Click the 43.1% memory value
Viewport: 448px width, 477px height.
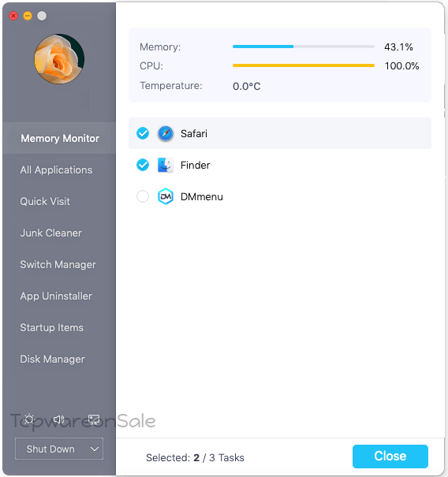[x=398, y=47]
